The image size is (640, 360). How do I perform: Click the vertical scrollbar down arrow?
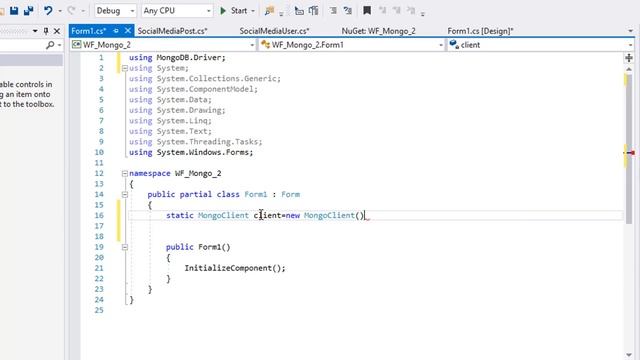pos(629,355)
